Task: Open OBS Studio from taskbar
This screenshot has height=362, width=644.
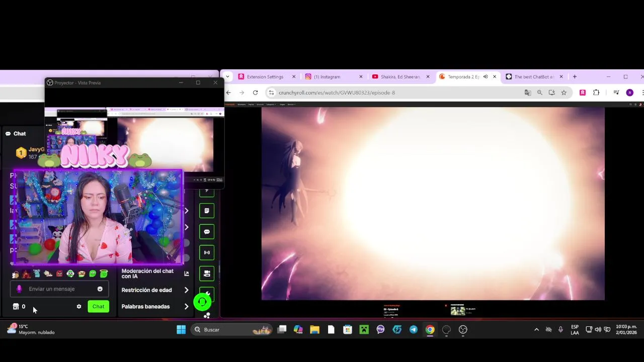Action: tap(463, 329)
